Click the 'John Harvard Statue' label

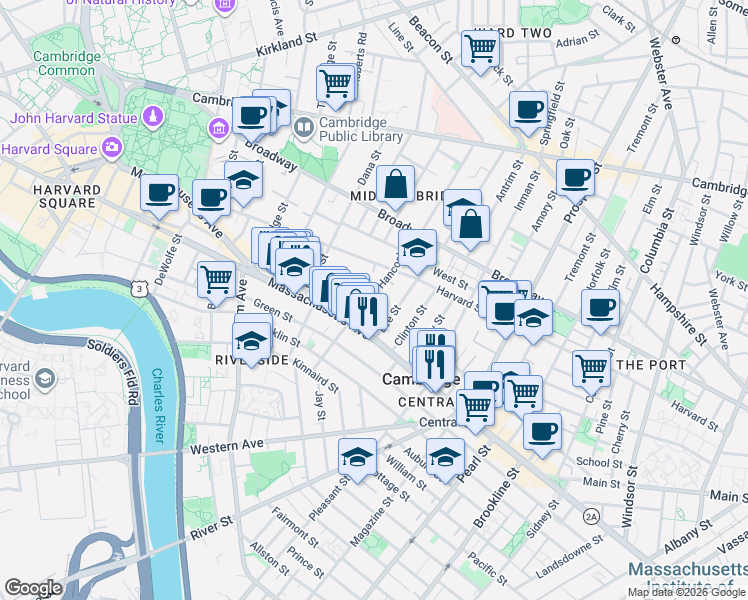pyautogui.click(x=74, y=118)
